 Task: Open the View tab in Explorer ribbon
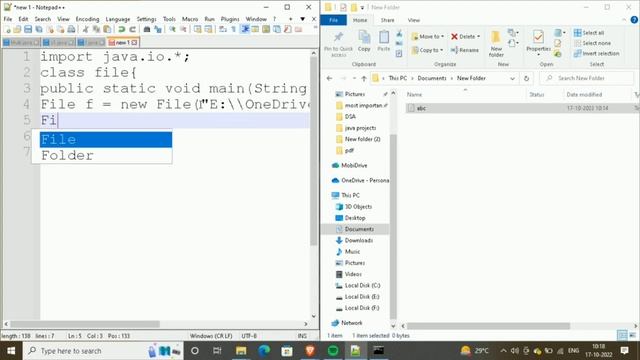click(x=413, y=20)
